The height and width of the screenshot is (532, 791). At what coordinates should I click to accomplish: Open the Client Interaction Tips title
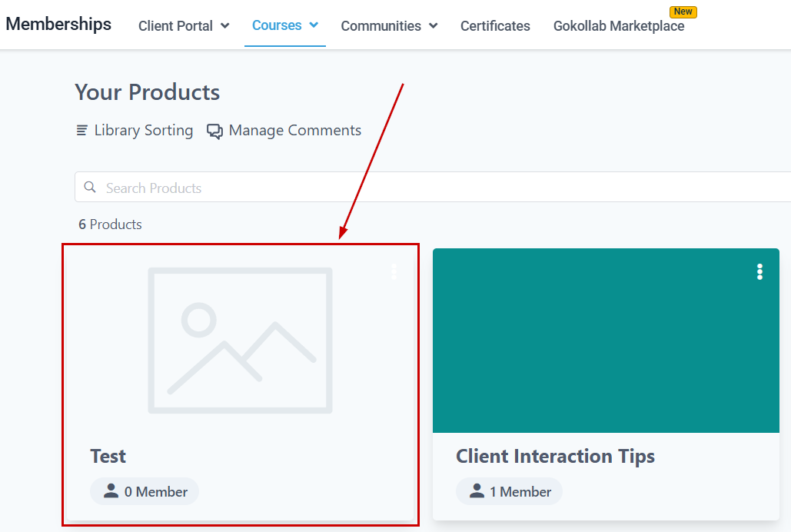coord(555,456)
